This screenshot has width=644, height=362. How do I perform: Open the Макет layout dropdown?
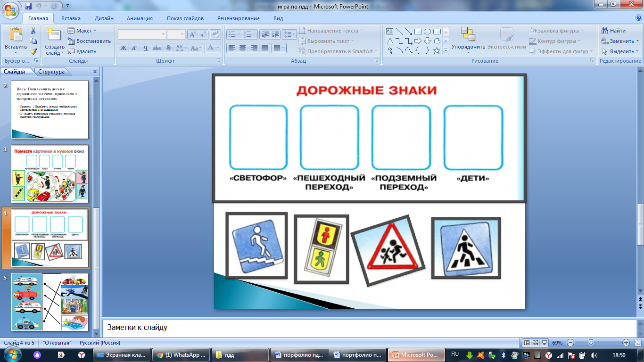tap(82, 31)
